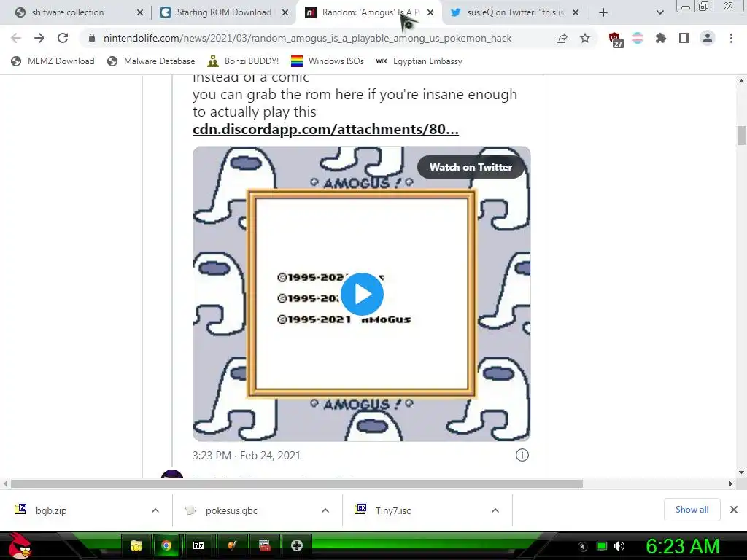Open the Bonzi BUDDY! bookmark
Viewport: 747px width, 560px height.
click(x=243, y=61)
